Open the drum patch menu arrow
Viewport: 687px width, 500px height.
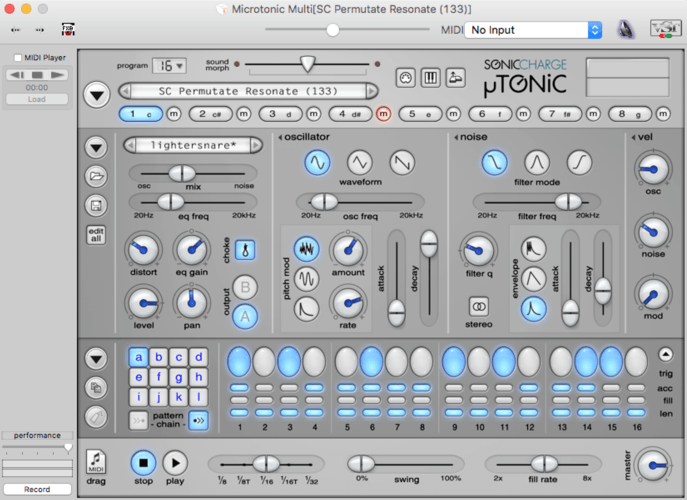[96, 147]
